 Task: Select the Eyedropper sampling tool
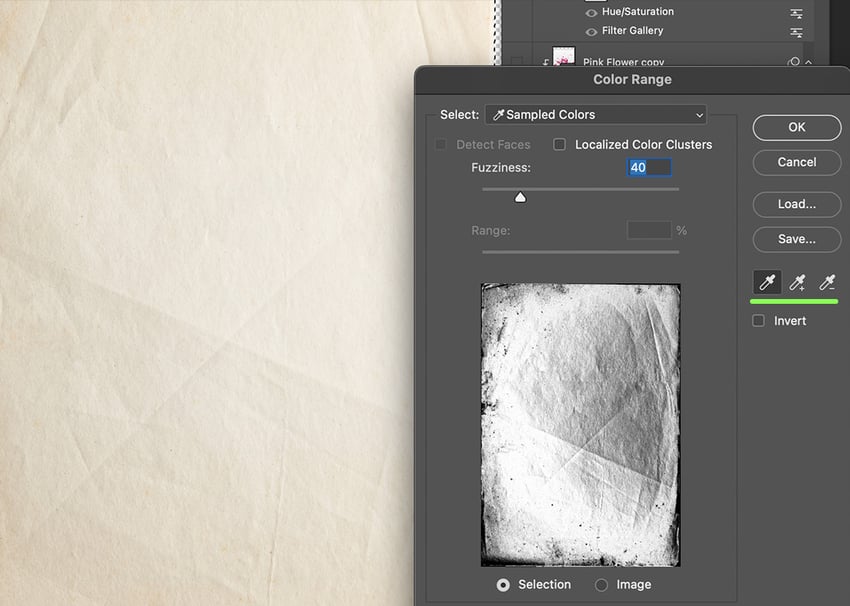767,283
